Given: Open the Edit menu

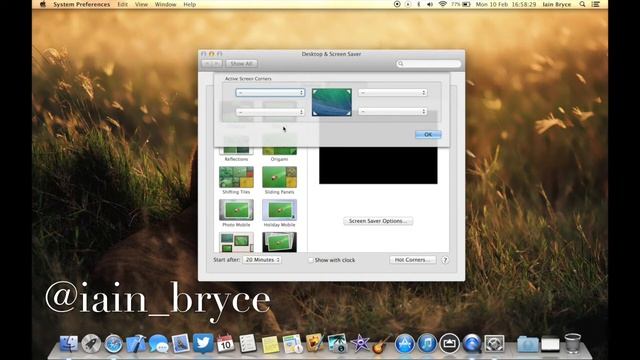Looking at the screenshot, I should click(x=122, y=4).
